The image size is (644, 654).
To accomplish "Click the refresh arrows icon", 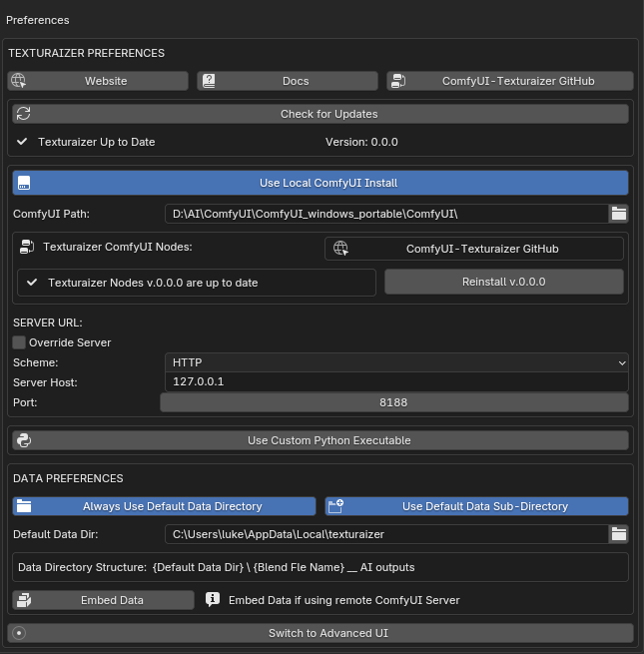I will point(23,114).
